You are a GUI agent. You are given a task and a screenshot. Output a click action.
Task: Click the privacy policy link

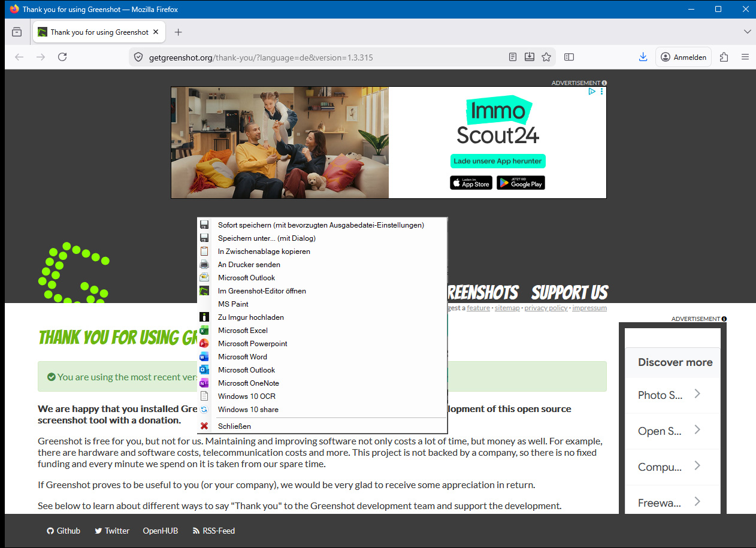tap(546, 308)
